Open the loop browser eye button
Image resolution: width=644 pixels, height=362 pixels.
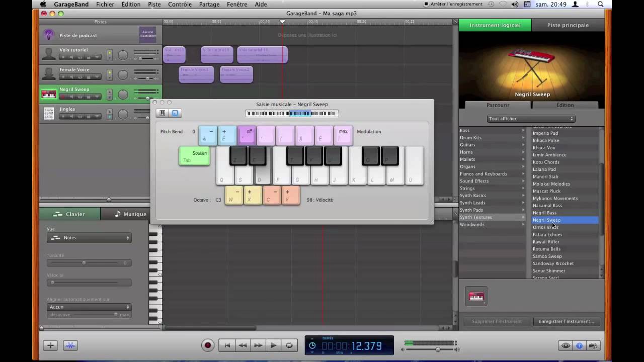click(x=566, y=345)
